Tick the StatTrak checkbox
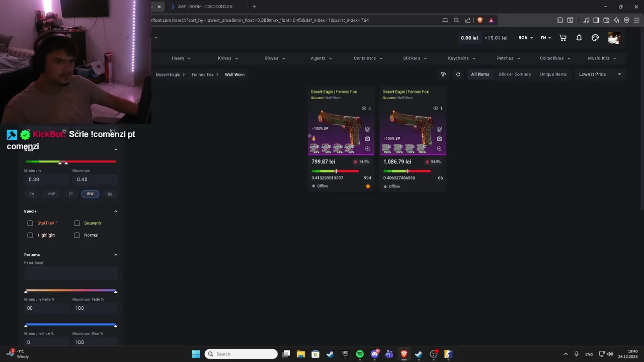The width and height of the screenshot is (644, 362). (30, 223)
